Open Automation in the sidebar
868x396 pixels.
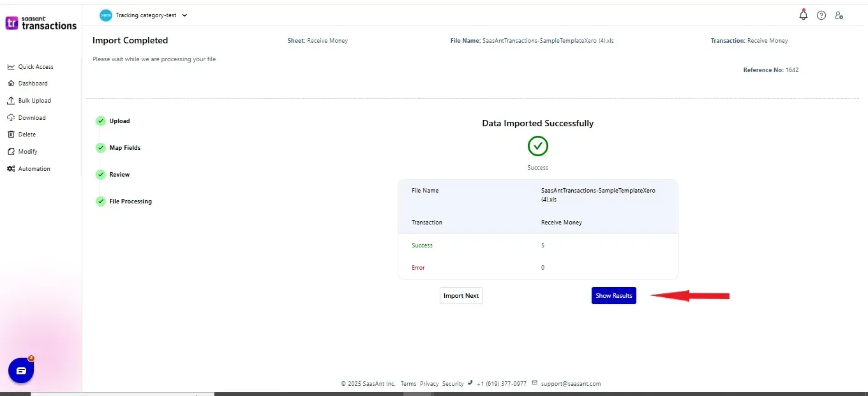34,169
